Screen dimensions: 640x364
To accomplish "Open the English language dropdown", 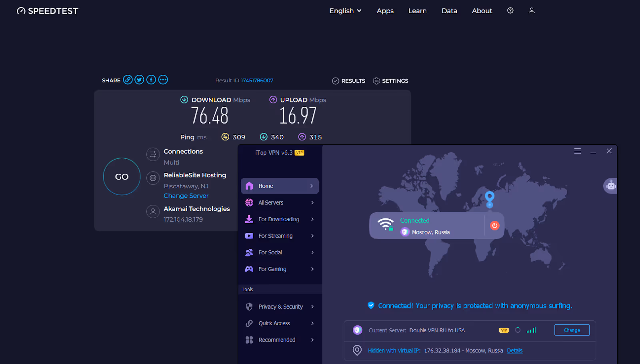I will pyautogui.click(x=345, y=11).
